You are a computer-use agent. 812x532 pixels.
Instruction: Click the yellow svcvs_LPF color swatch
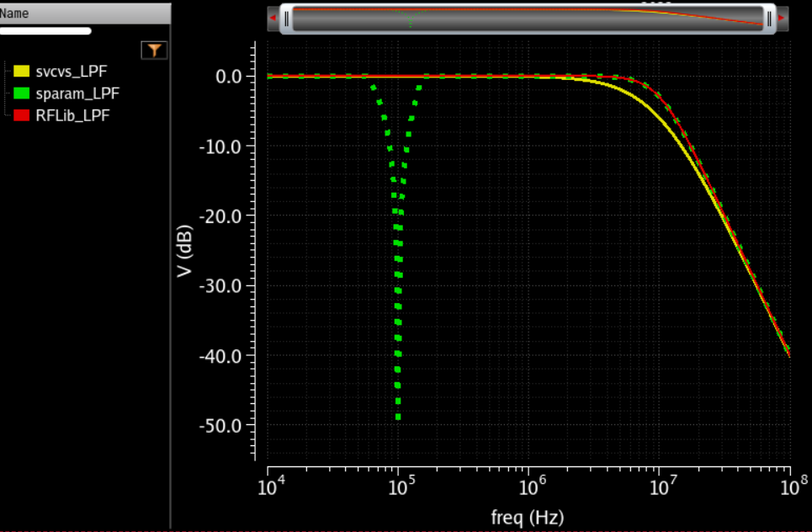pos(21,71)
